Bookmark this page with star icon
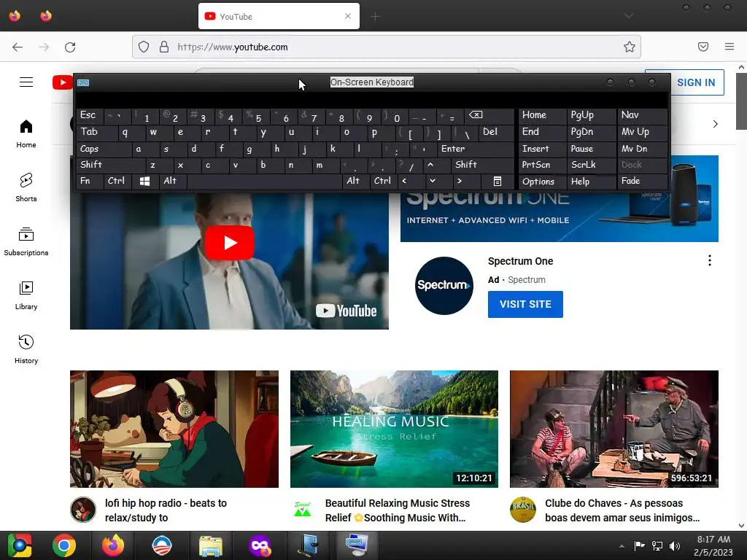Image resolution: width=747 pixels, height=560 pixels. [630, 47]
